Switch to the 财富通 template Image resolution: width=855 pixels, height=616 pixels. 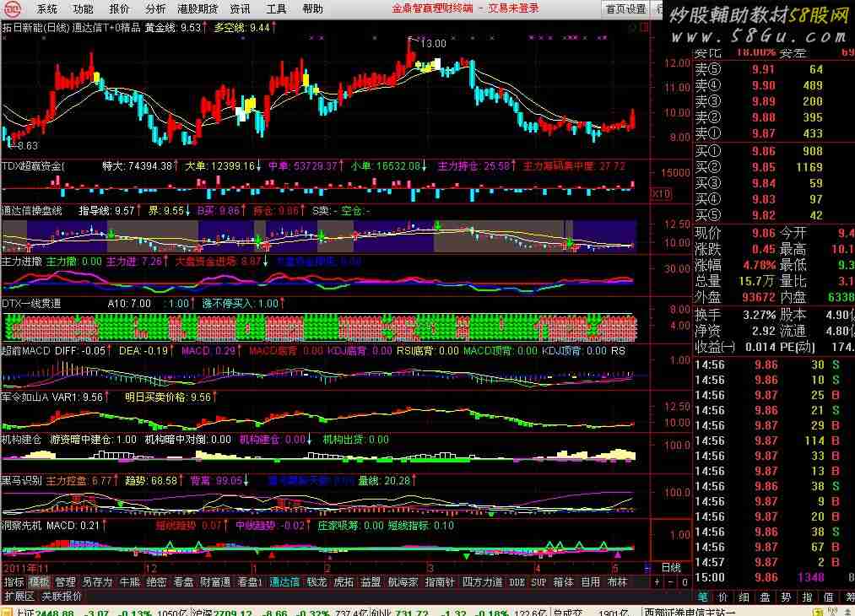pyautogui.click(x=215, y=582)
